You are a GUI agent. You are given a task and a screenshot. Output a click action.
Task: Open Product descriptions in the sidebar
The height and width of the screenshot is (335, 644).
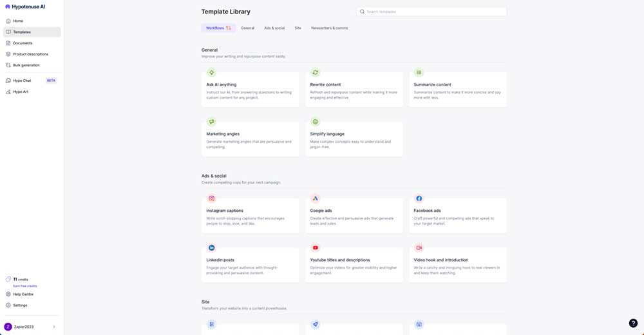tap(32, 54)
